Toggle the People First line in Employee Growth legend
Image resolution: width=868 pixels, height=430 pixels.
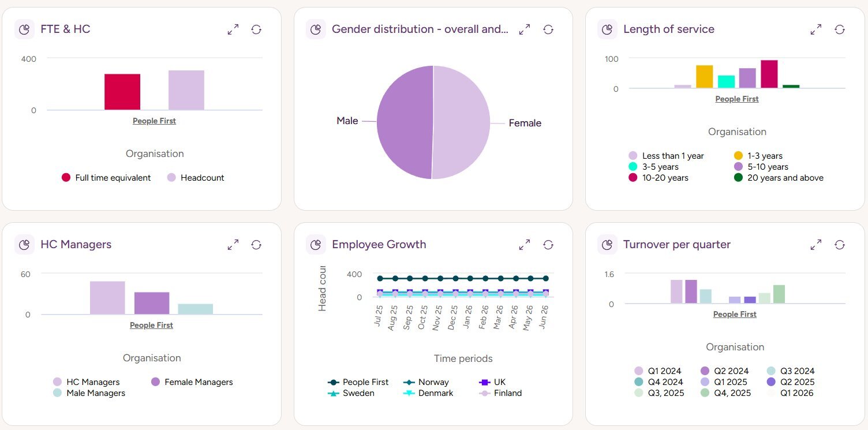(358, 382)
